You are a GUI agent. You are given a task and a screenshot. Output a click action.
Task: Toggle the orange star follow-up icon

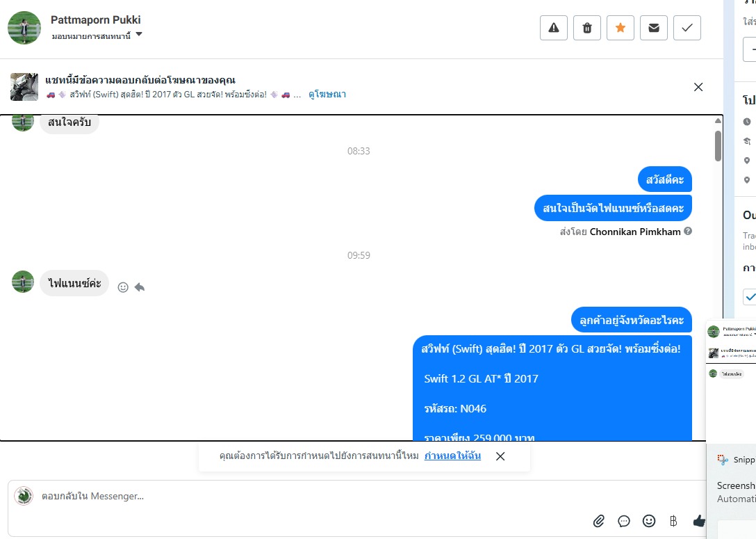pos(620,28)
